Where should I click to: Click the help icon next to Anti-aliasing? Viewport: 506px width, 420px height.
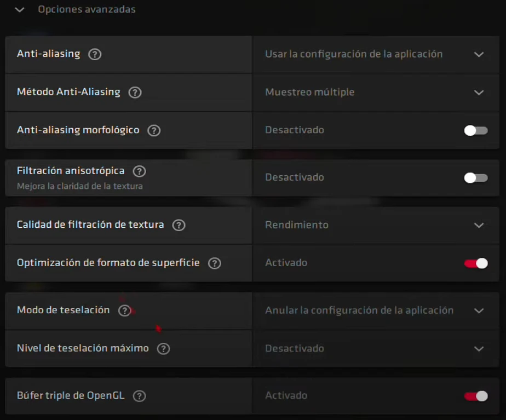(95, 54)
